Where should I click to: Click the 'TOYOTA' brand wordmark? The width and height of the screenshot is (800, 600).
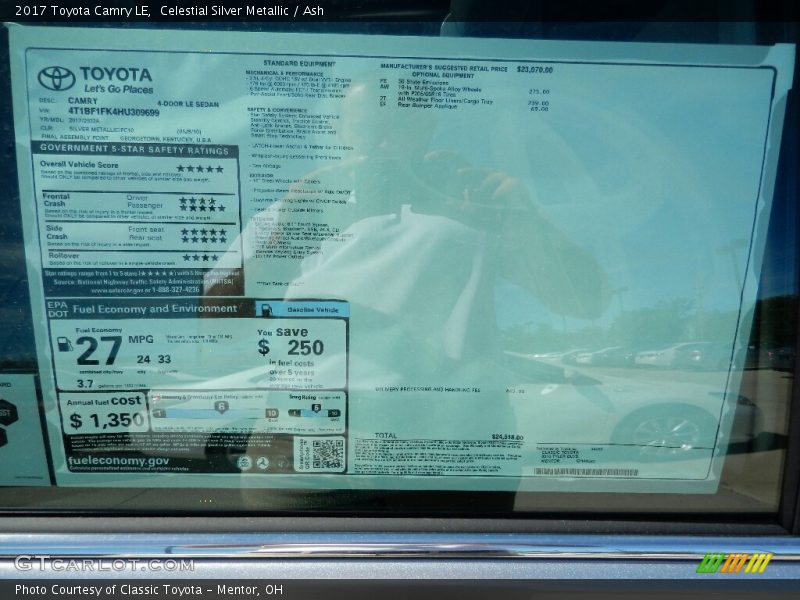pos(116,74)
